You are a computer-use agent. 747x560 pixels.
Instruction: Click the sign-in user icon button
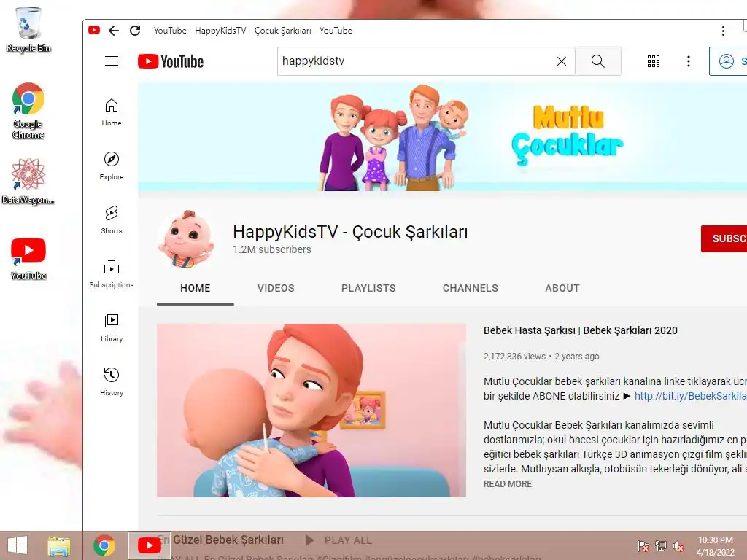click(x=728, y=61)
